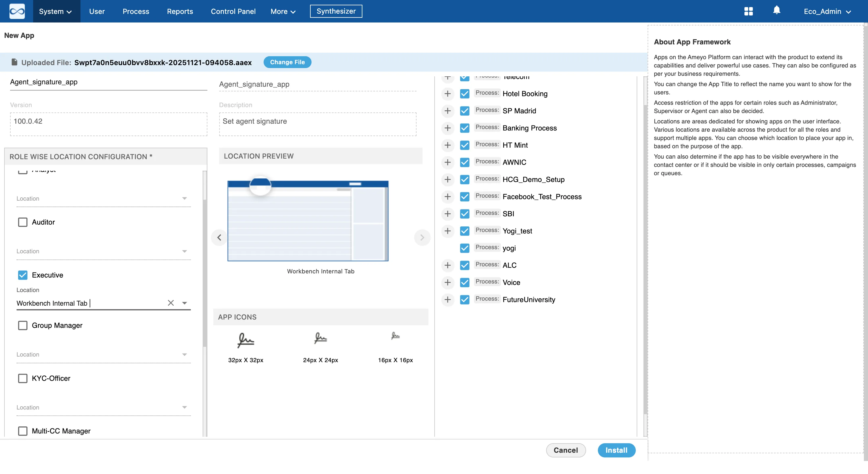The image size is (868, 474).
Task: Expand the Voice process
Action: point(448,282)
